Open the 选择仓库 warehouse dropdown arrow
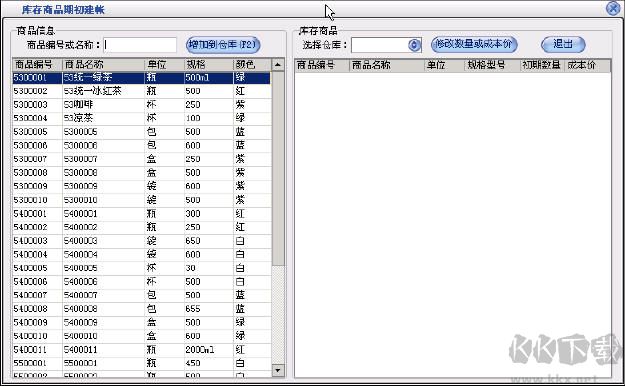 [415, 45]
